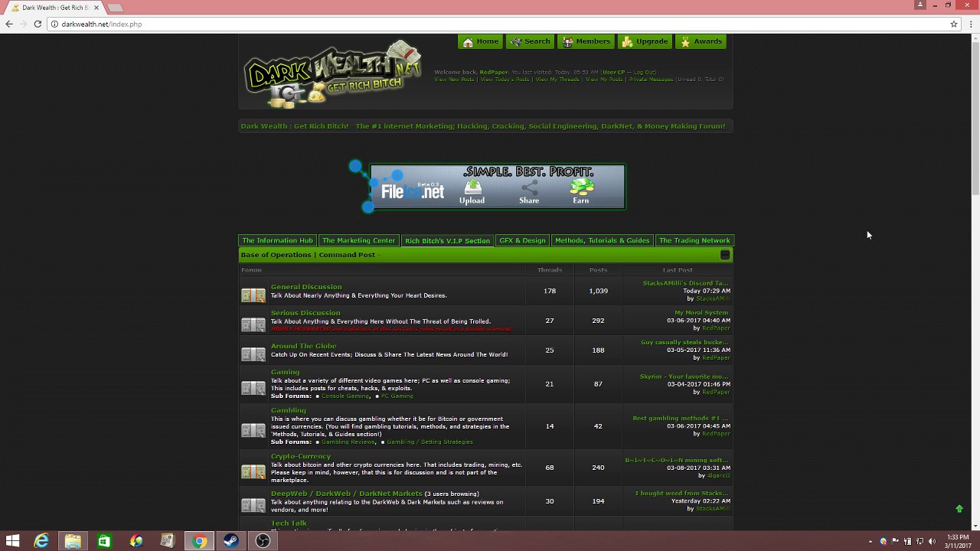Click the forum status icon beside Gaming
The height and width of the screenshot is (551, 980).
253,388
